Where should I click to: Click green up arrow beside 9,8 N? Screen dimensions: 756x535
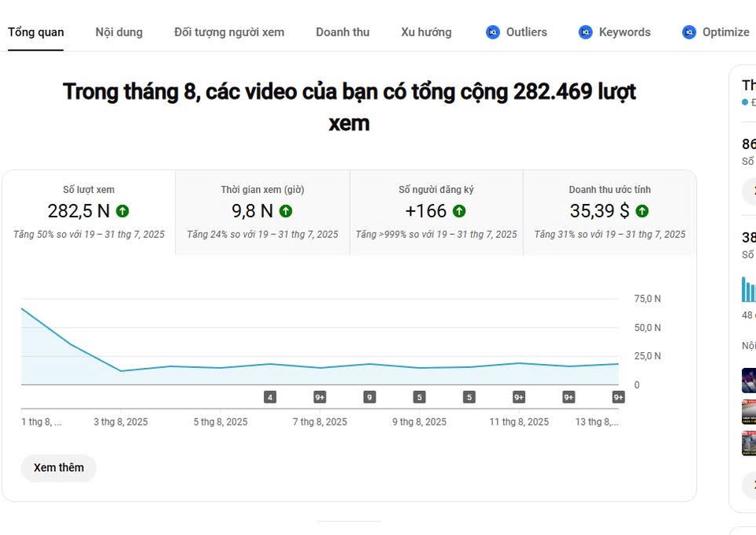[286, 211]
